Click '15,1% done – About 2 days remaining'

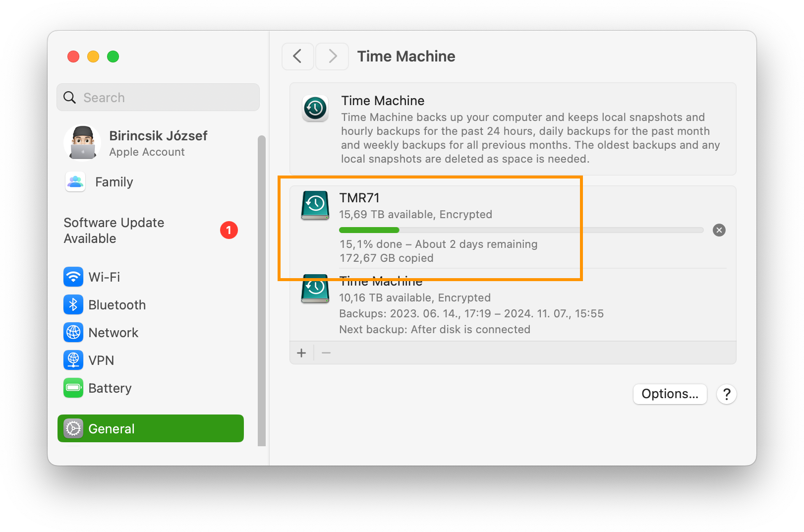(x=438, y=244)
